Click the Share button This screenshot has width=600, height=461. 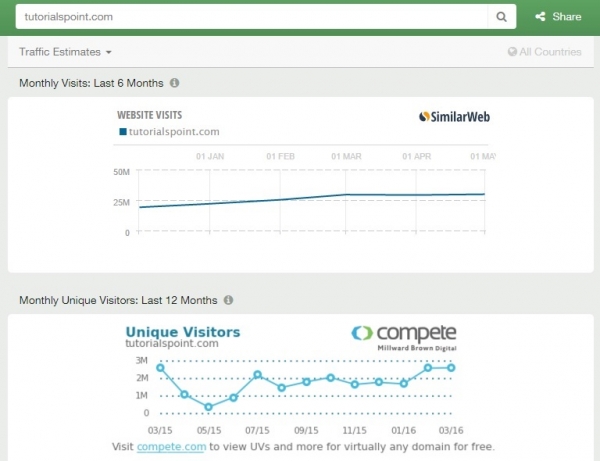click(x=558, y=17)
